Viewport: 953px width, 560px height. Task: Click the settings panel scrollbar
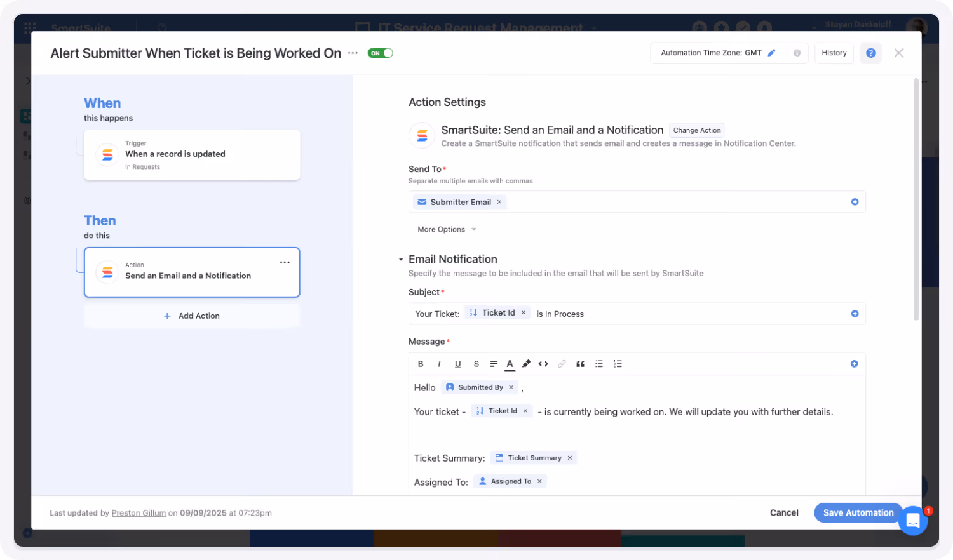pyautogui.click(x=916, y=199)
